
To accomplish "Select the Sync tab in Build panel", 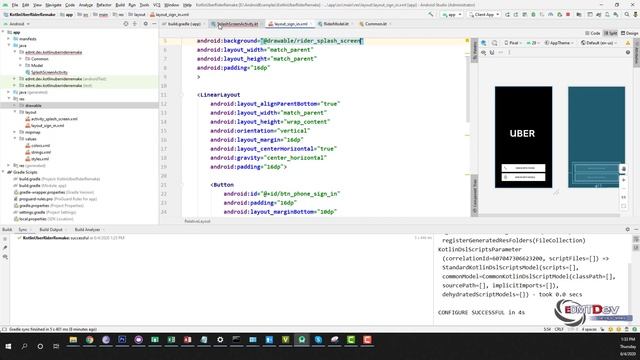I will point(23,230).
